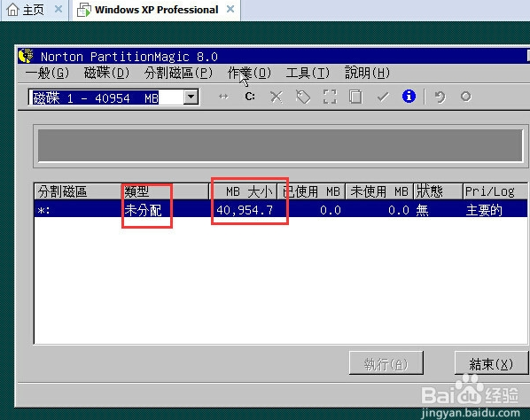
Task: Click the check partition checkmark icon
Action: click(x=383, y=97)
